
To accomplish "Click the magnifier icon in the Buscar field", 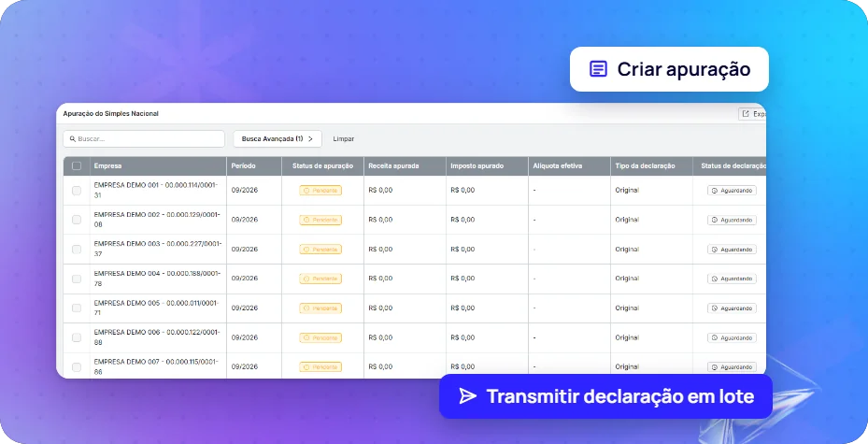I will click(73, 139).
